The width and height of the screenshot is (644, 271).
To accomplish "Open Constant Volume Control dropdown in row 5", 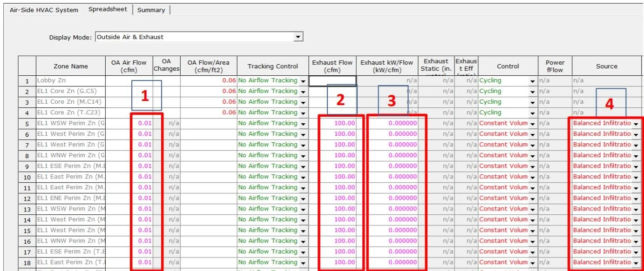I will tap(533, 124).
